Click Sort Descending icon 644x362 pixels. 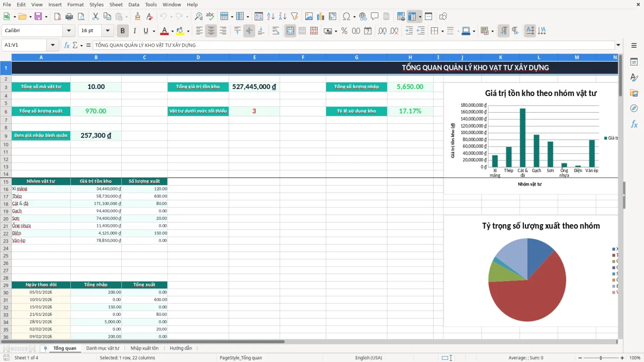coord(283,17)
